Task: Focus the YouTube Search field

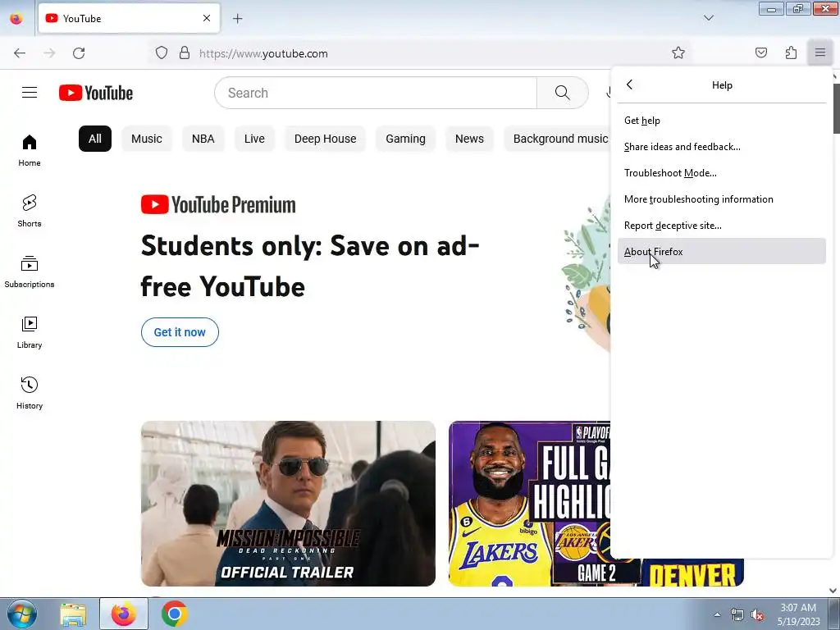Action: (x=376, y=93)
